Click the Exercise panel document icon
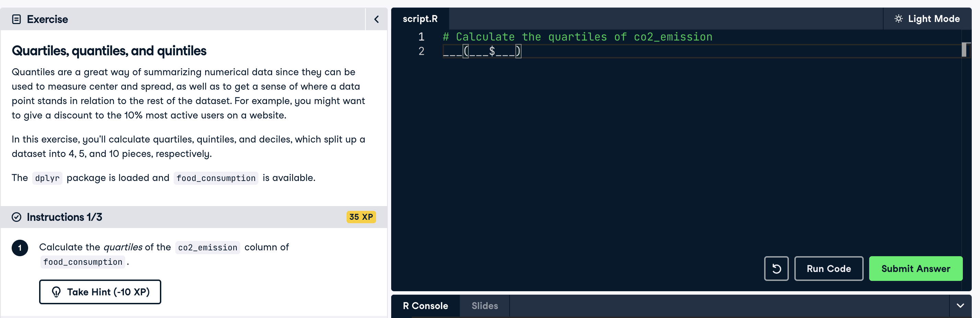 click(16, 19)
